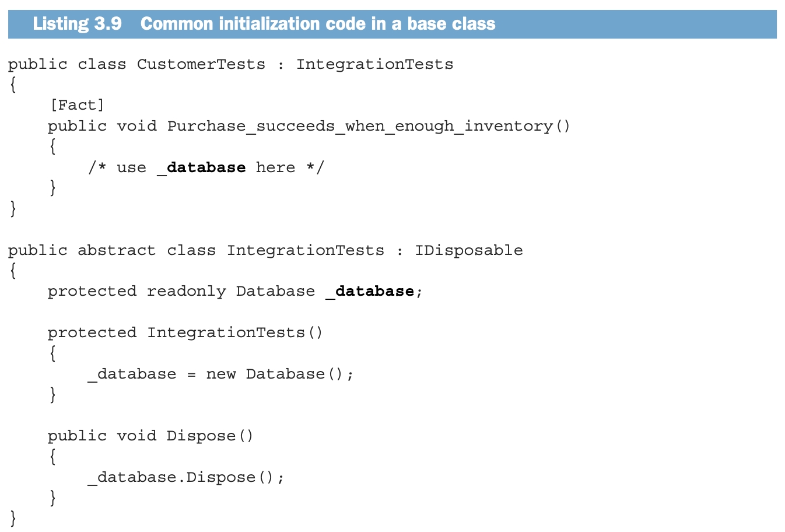This screenshot has width=785, height=532.
Task: Click the Database type in the field declaration
Action: [275, 291]
